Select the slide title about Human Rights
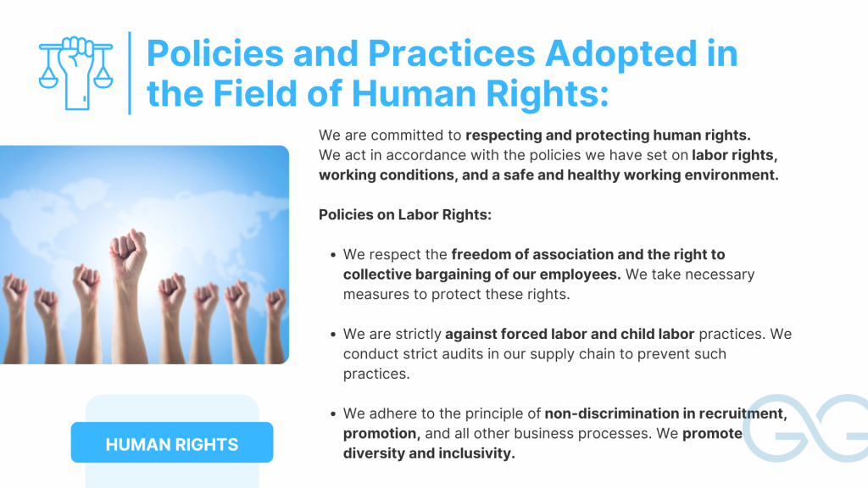The width and height of the screenshot is (868, 488). point(441,74)
